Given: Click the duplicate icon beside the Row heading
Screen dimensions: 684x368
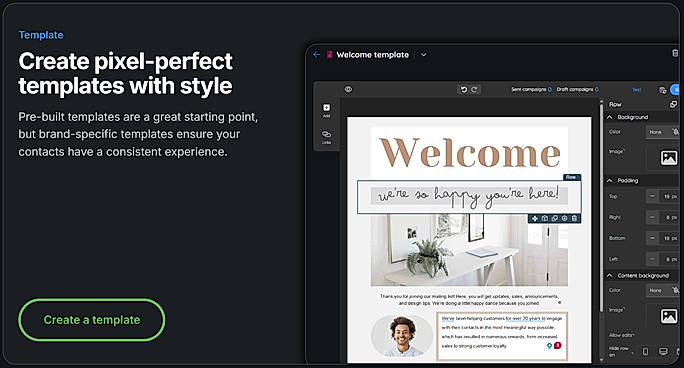Looking at the screenshot, I should [x=673, y=104].
